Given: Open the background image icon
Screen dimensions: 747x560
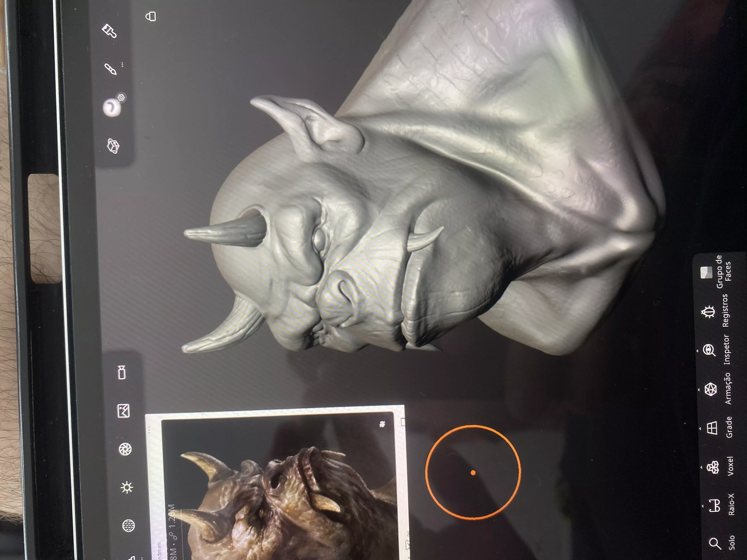Looking at the screenshot, I should 124,411.
